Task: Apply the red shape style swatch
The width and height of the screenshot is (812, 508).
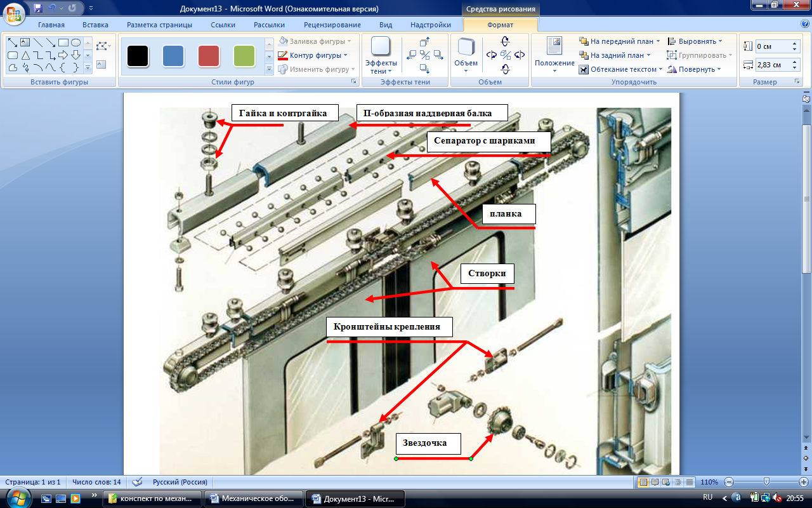Action: (x=209, y=55)
